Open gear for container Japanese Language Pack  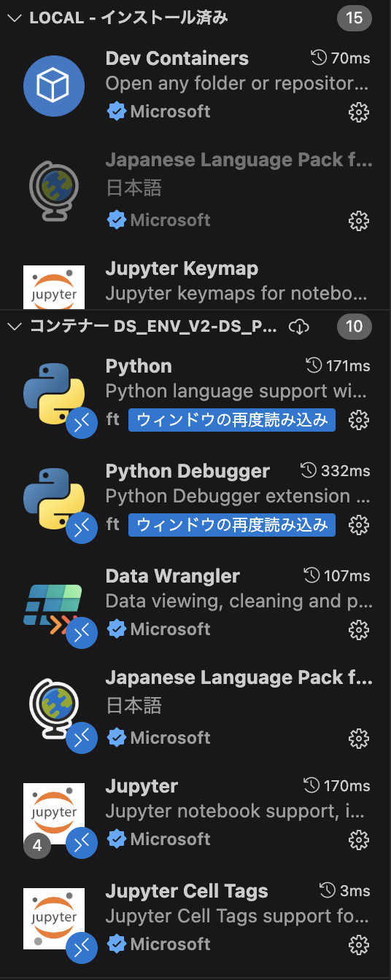pos(358,739)
